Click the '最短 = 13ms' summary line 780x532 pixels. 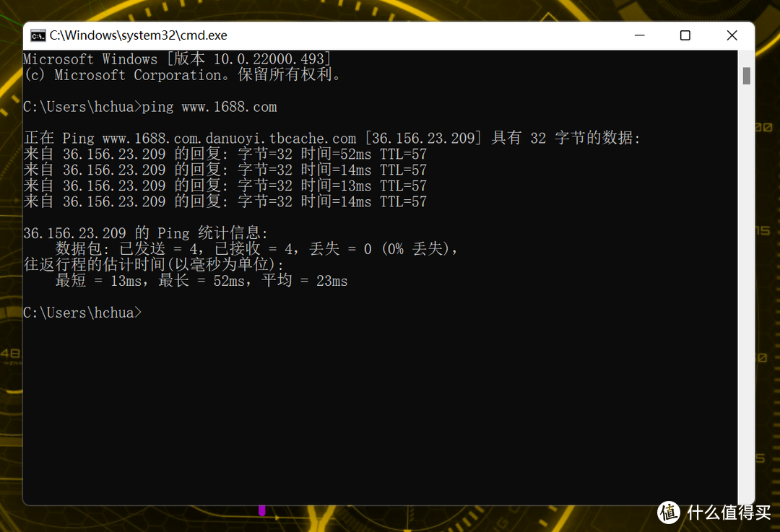click(201, 281)
